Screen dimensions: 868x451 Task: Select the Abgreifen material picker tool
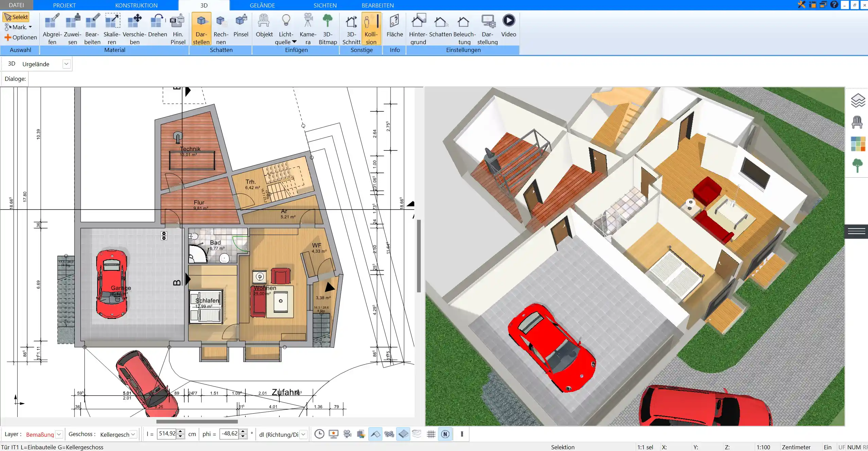52,29
